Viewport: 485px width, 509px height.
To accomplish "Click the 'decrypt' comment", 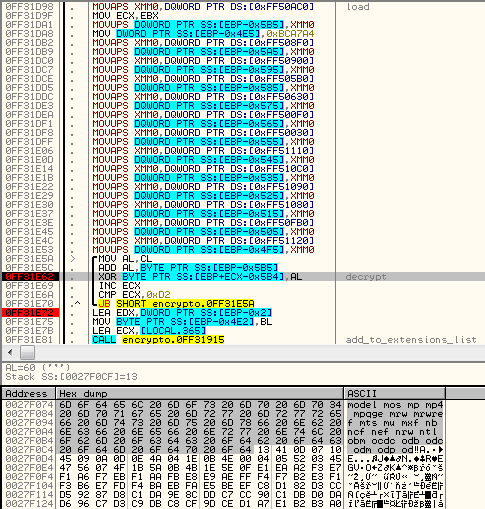I will click(x=366, y=277).
